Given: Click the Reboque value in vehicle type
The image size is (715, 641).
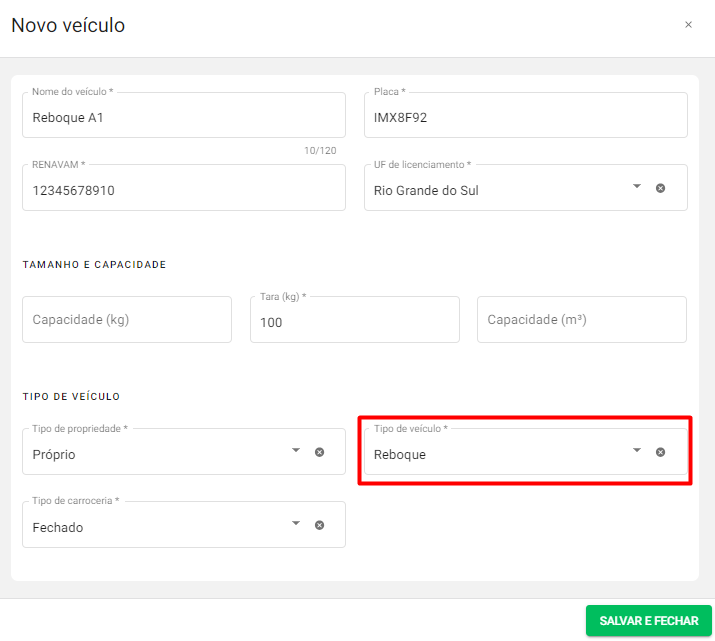Looking at the screenshot, I should pyautogui.click(x=400, y=454).
